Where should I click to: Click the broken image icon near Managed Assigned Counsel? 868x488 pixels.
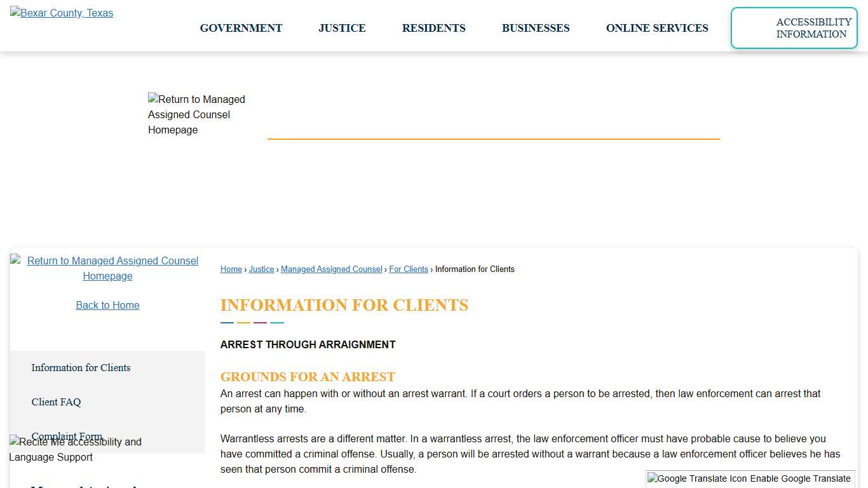[15, 261]
